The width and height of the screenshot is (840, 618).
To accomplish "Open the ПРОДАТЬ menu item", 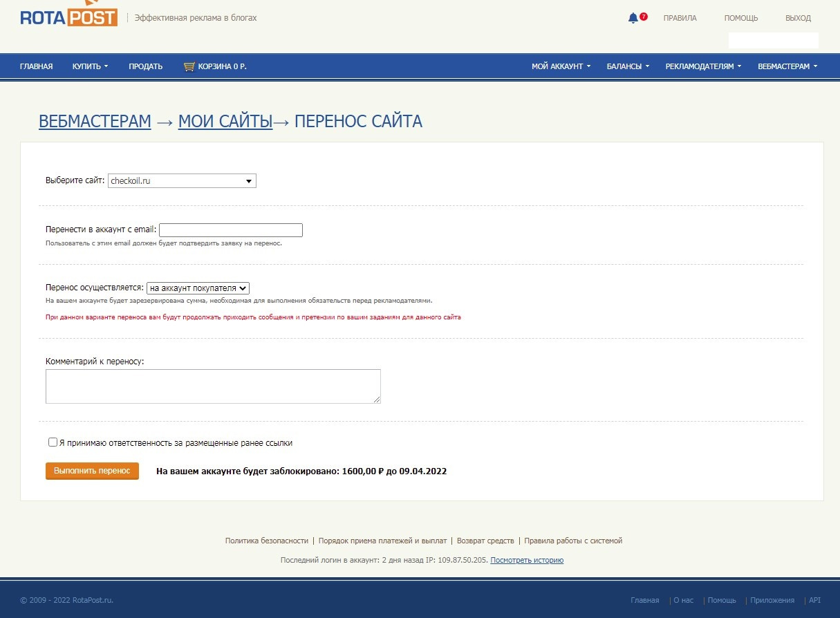I will (146, 66).
